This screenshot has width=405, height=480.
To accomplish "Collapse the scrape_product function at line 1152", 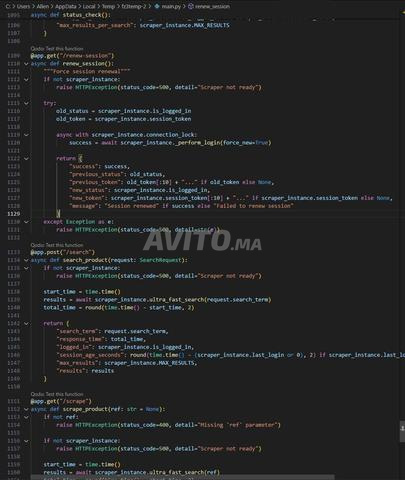I will click(x=26, y=409).
